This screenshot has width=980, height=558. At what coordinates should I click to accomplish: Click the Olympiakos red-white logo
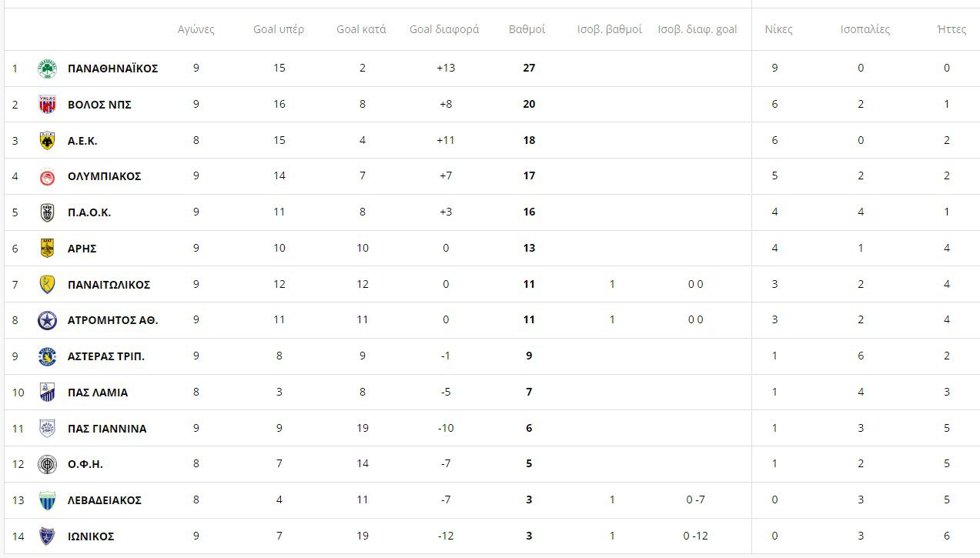[48, 176]
